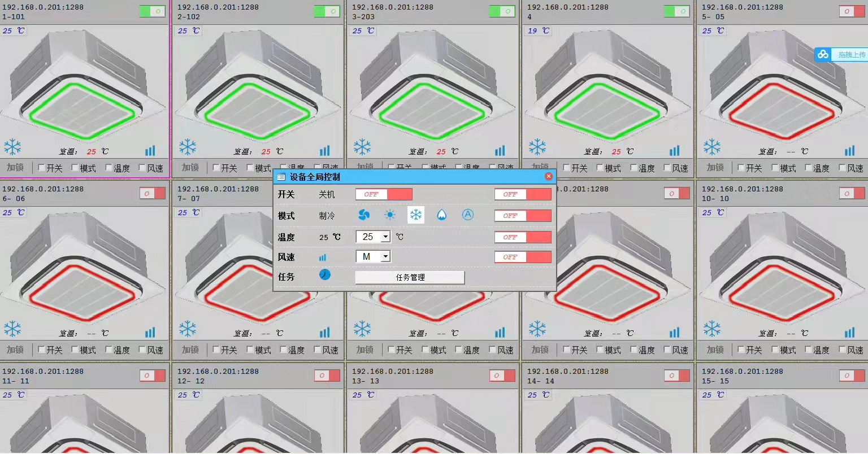Click snowflake icon on device 6-06
Screen dimensions: 868x454
[12, 329]
